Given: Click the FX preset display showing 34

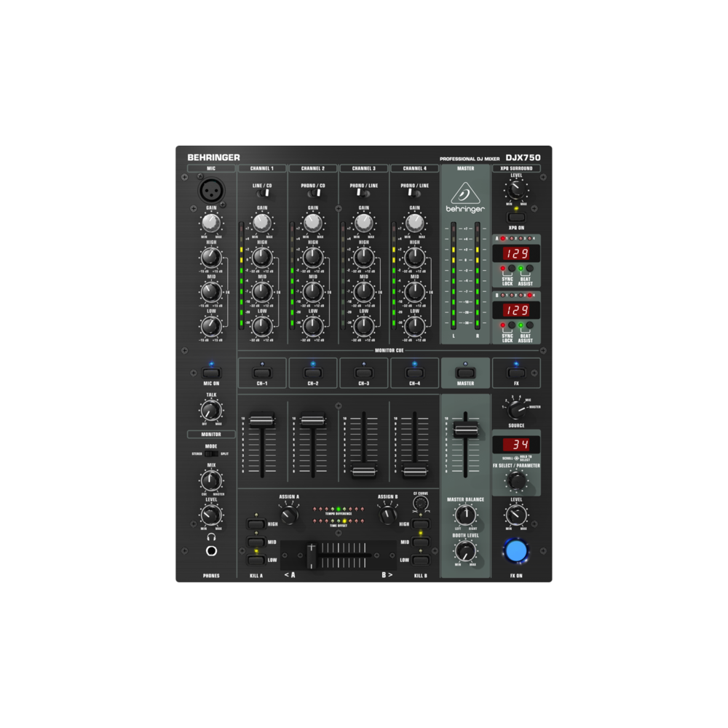Looking at the screenshot, I should pos(516,445).
